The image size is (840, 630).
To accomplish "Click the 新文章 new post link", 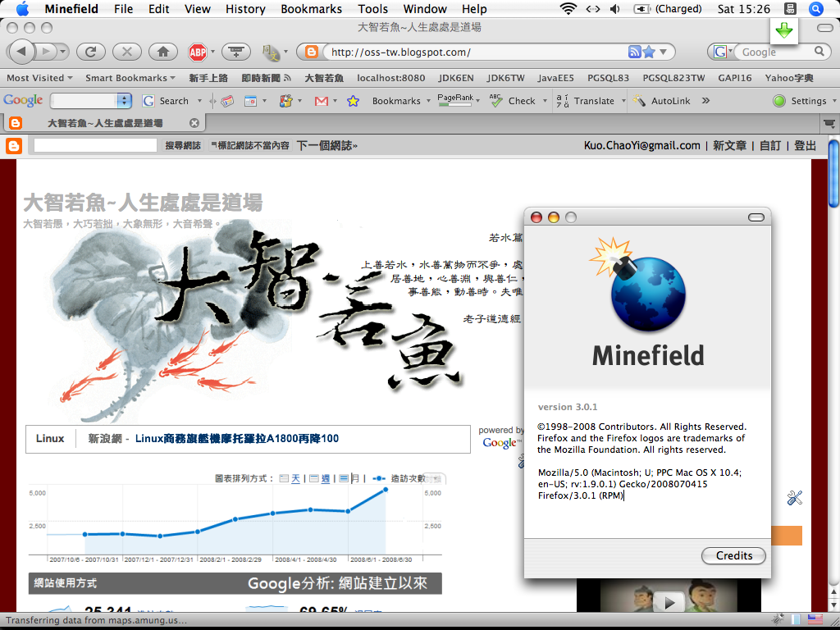I will coord(729,146).
